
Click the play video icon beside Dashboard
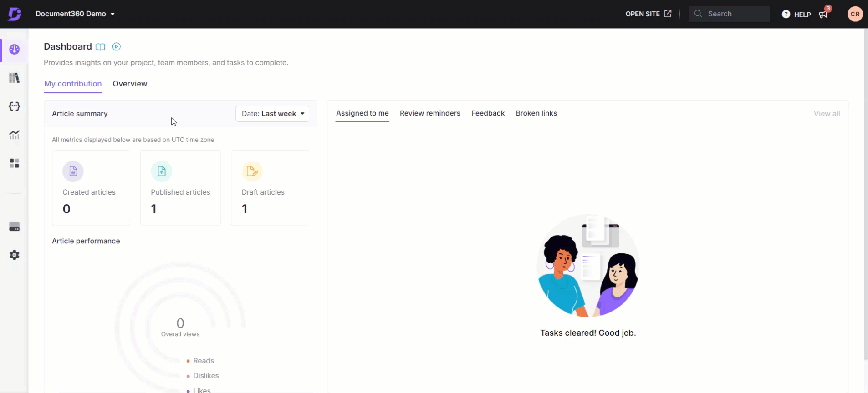click(x=117, y=46)
